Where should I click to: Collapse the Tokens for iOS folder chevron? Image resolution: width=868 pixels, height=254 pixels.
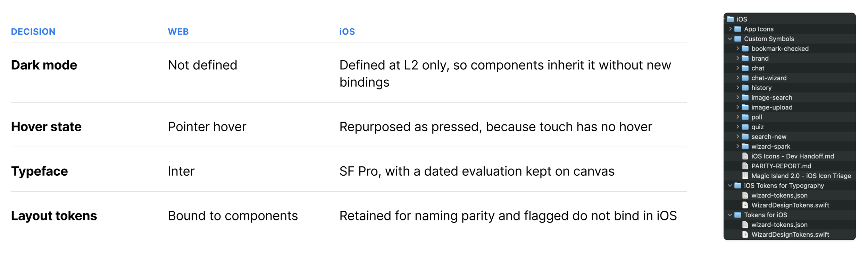pos(730,215)
